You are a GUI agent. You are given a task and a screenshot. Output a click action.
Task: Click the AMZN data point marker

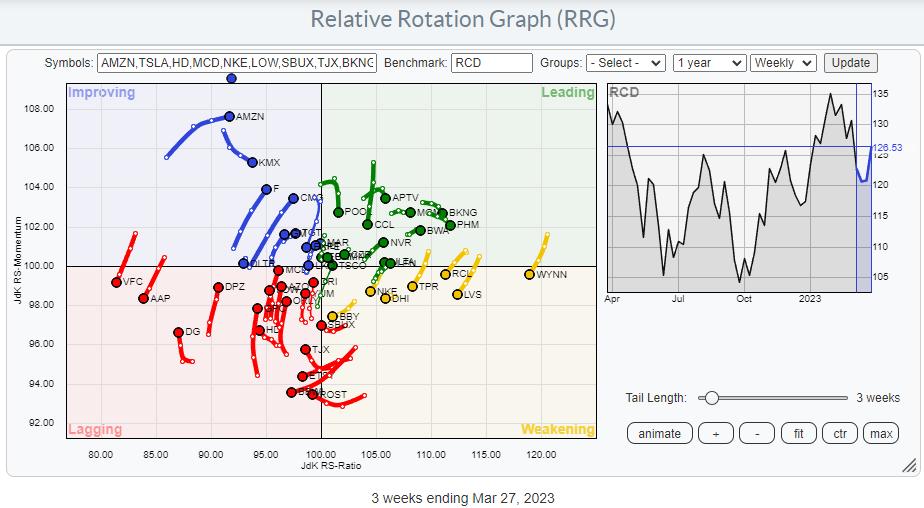(x=229, y=117)
